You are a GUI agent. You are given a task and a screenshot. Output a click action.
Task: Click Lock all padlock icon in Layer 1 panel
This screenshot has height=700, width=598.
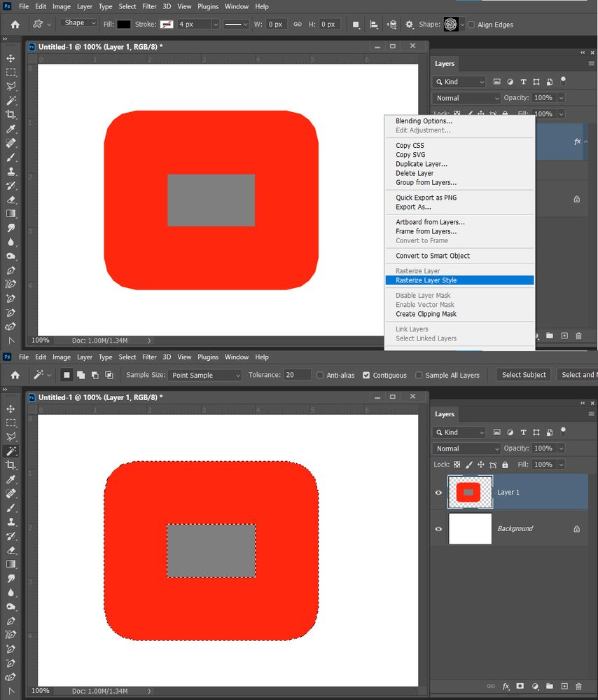coord(505,465)
